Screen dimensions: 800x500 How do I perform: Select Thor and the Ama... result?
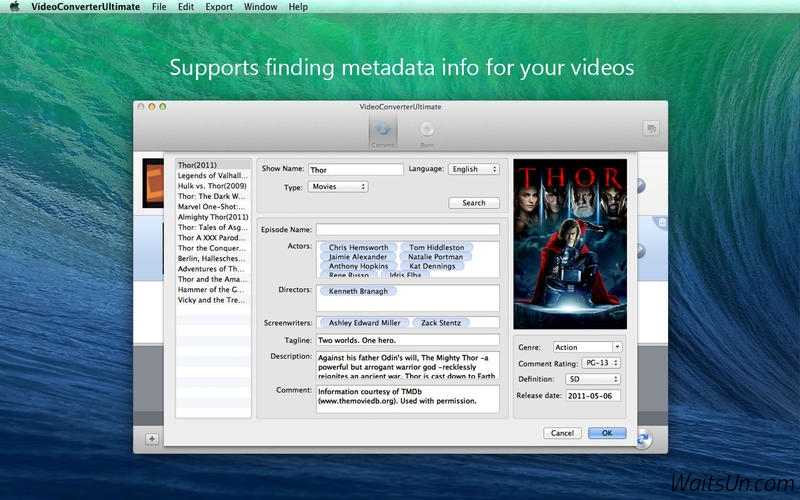213,279
